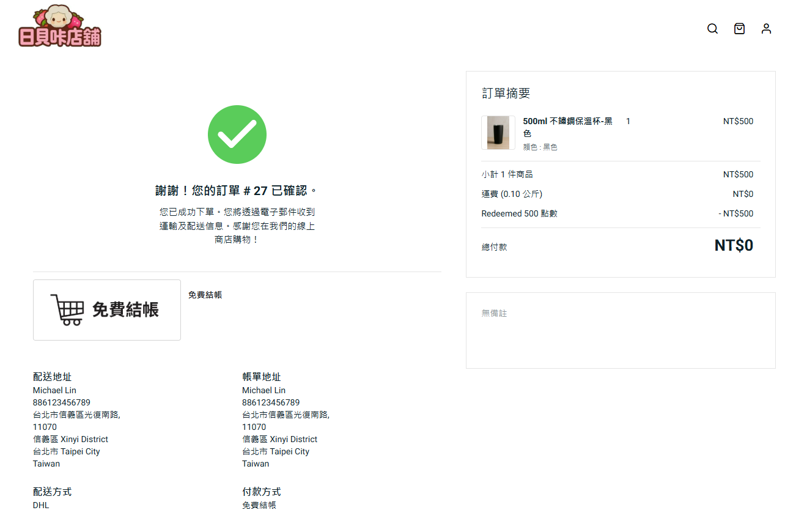Click the 帳單地址 section heading
The height and width of the screenshot is (532, 796).
(x=261, y=377)
